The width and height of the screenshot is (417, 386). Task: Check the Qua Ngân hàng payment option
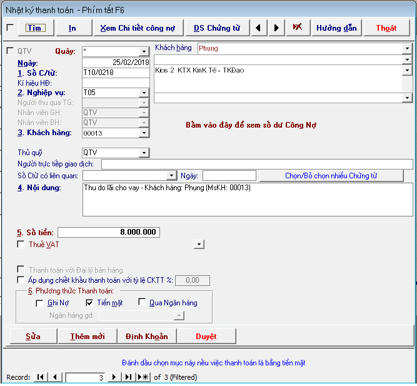(141, 302)
